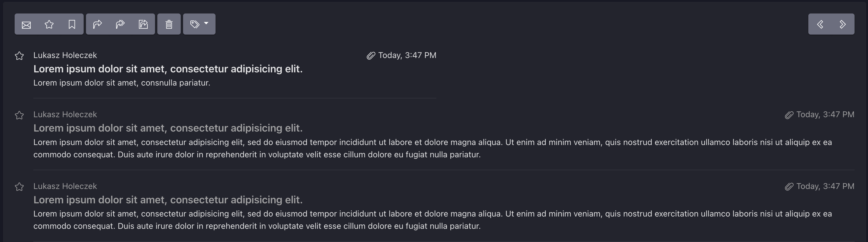Reply to the message

point(97,24)
